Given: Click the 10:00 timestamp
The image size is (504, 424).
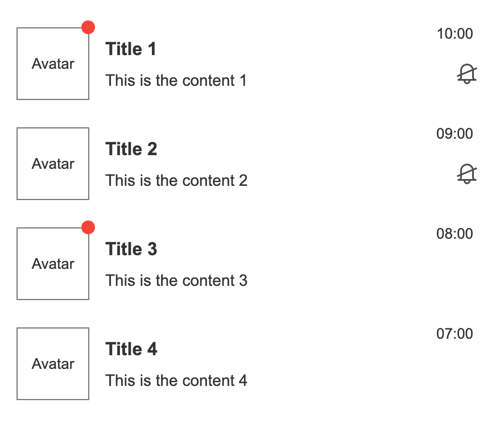Looking at the screenshot, I should 456,34.
